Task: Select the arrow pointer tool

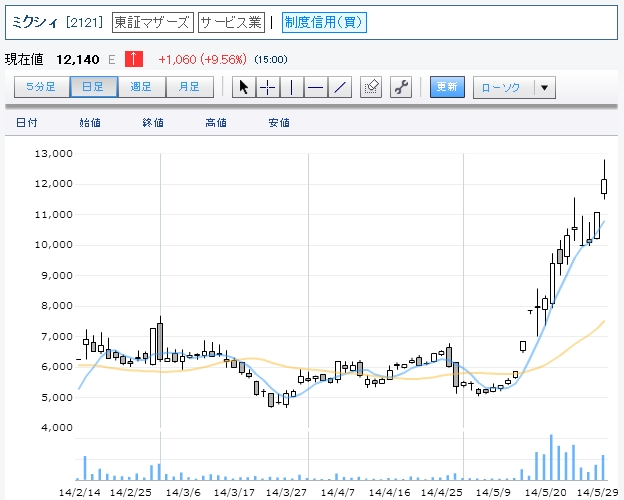Action: pos(243,87)
